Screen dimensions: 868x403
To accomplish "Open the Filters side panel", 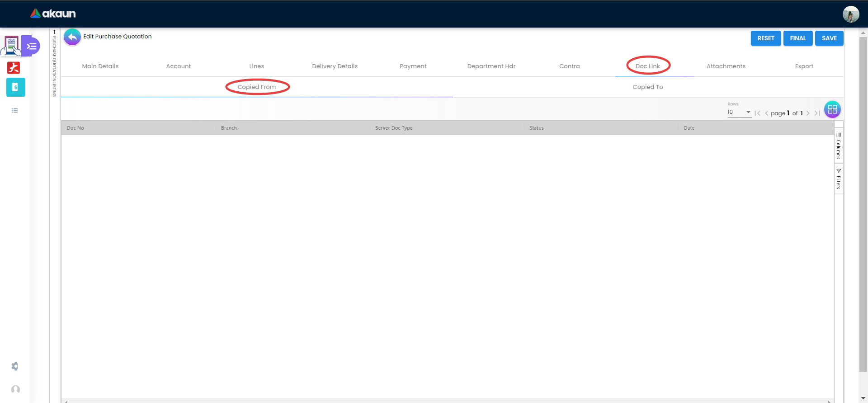I will 839,178.
